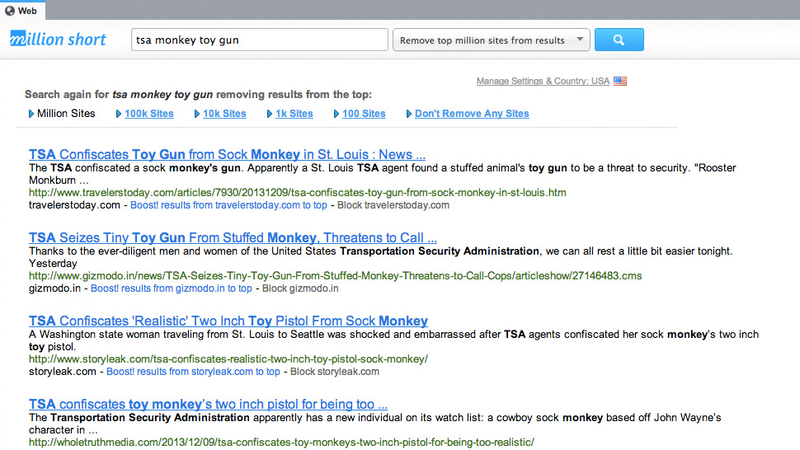The image size is (800, 450).
Task: Boost results from storyleak.com to top
Action: coord(193,371)
